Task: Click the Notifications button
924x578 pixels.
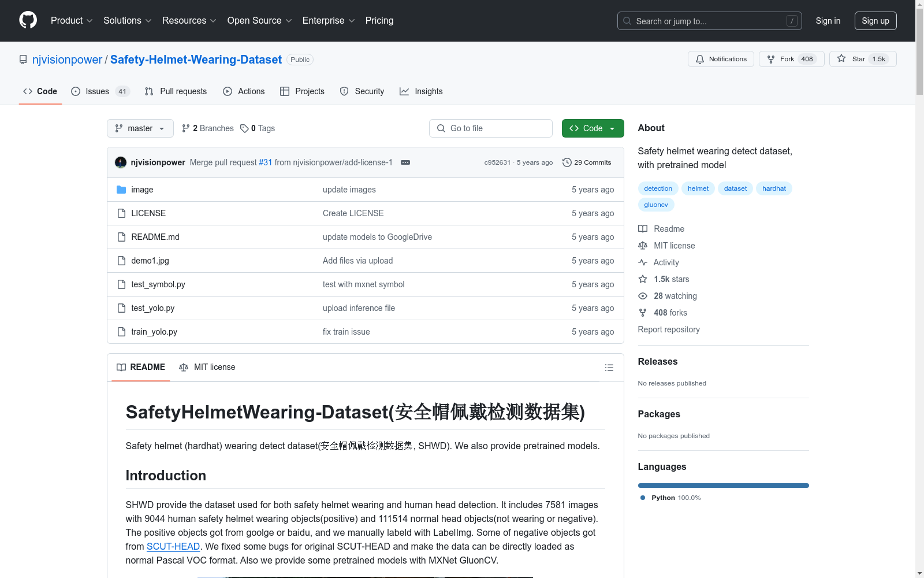Action: (x=721, y=59)
